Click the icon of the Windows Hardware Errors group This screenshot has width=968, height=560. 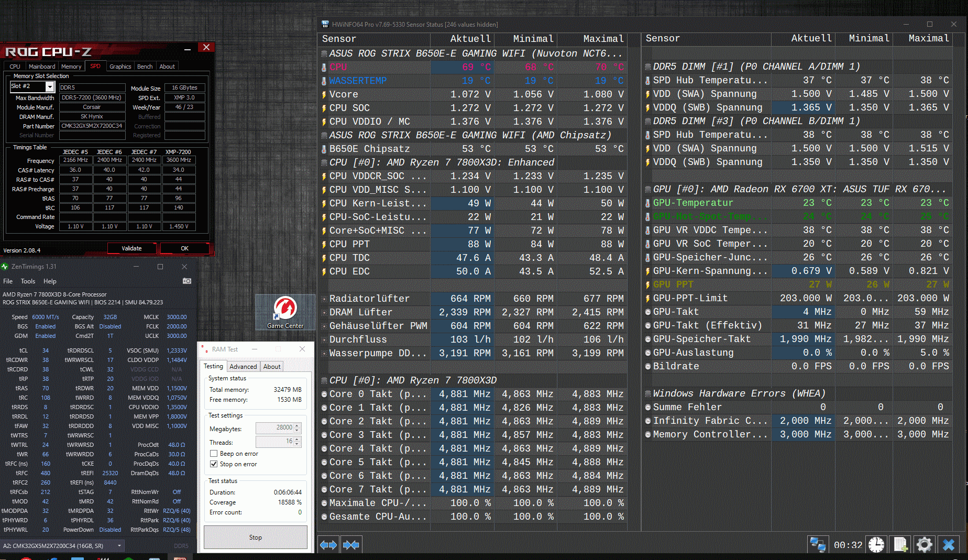coord(648,393)
